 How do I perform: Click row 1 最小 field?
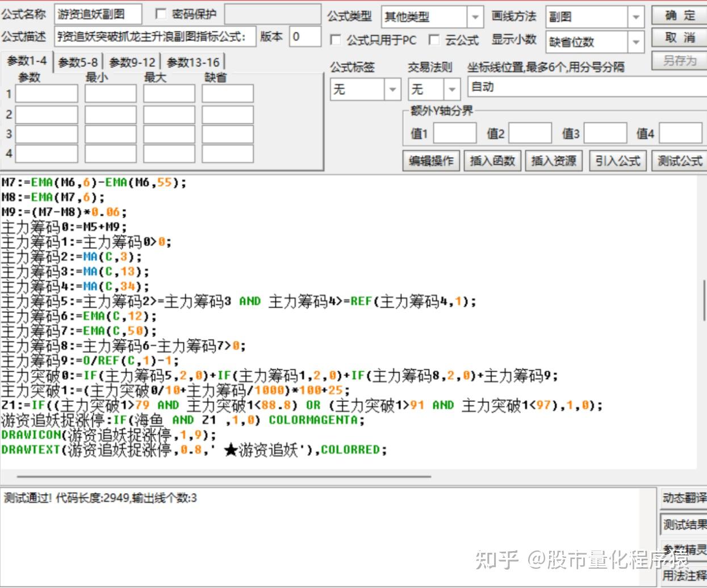click(111, 94)
